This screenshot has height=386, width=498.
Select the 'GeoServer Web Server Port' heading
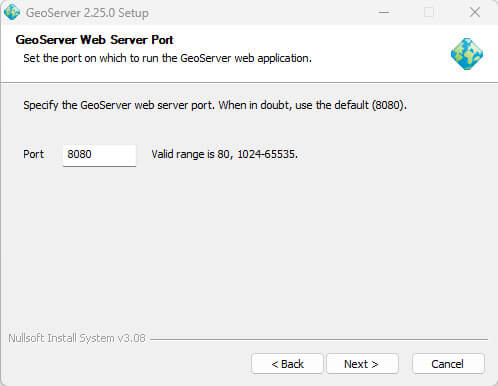coord(94,40)
